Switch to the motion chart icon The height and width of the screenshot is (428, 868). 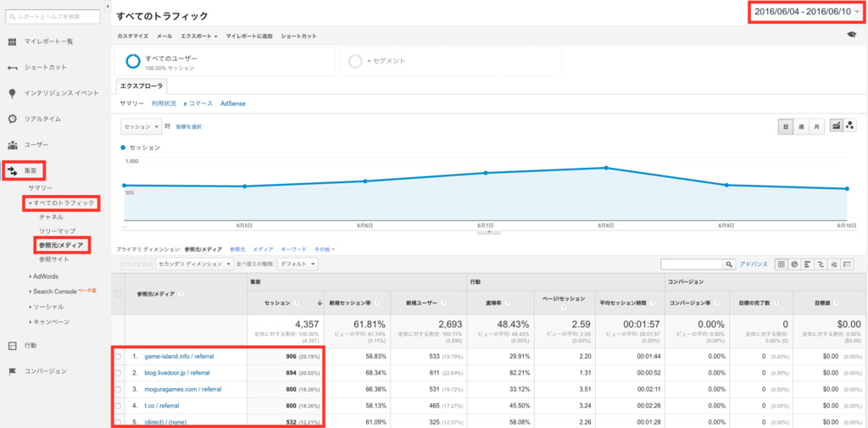click(849, 126)
